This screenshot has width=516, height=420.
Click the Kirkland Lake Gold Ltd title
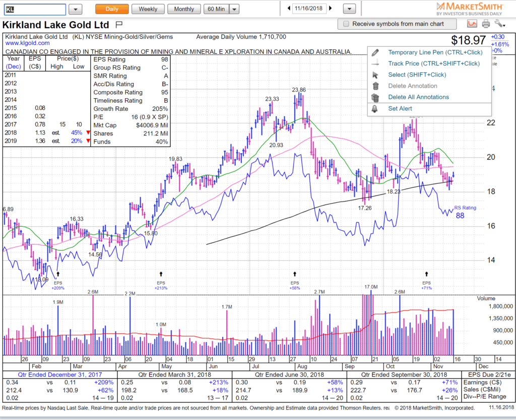click(55, 25)
